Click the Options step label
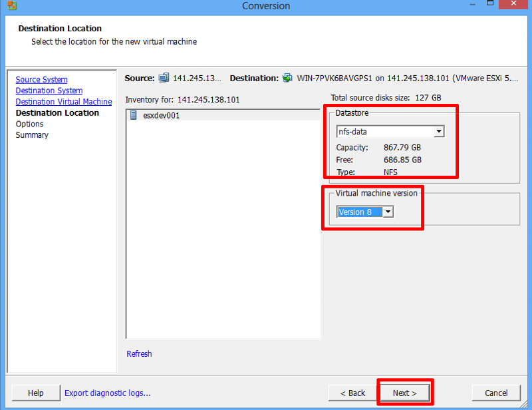 pyautogui.click(x=29, y=124)
